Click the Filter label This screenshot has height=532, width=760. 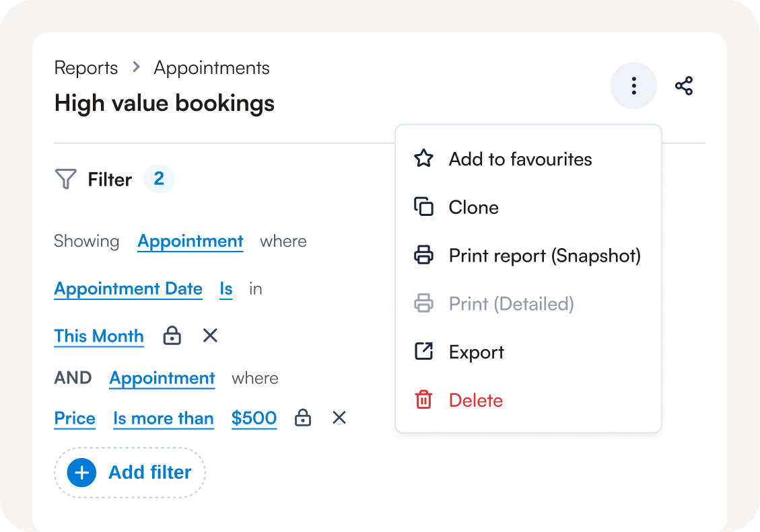[x=110, y=180]
